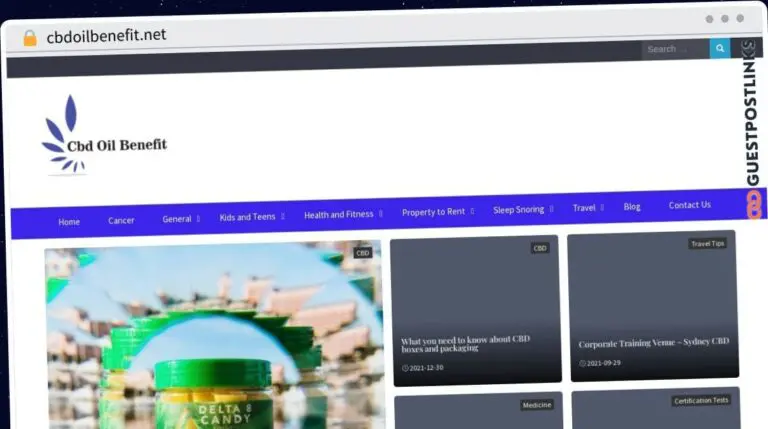Viewport: 768px width, 429px height.
Task: Click the clock icon beside 2021-09-29
Action: 582,363
